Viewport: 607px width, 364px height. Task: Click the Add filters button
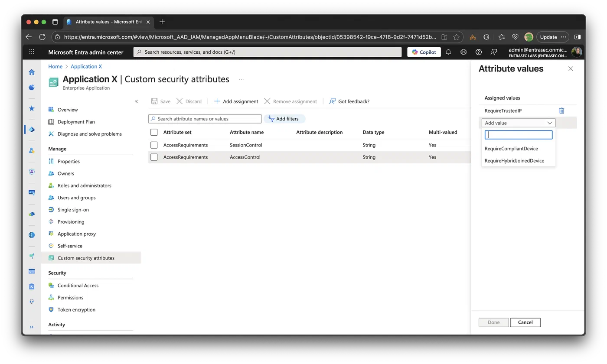point(284,119)
